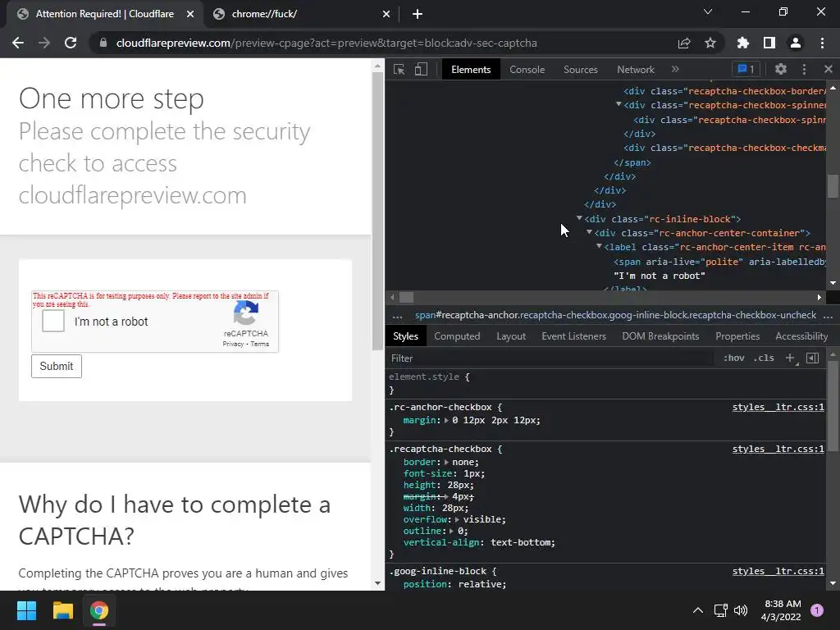The image size is (840, 630).
Task: Expand the border shorthand triangle
Action: 446,462
